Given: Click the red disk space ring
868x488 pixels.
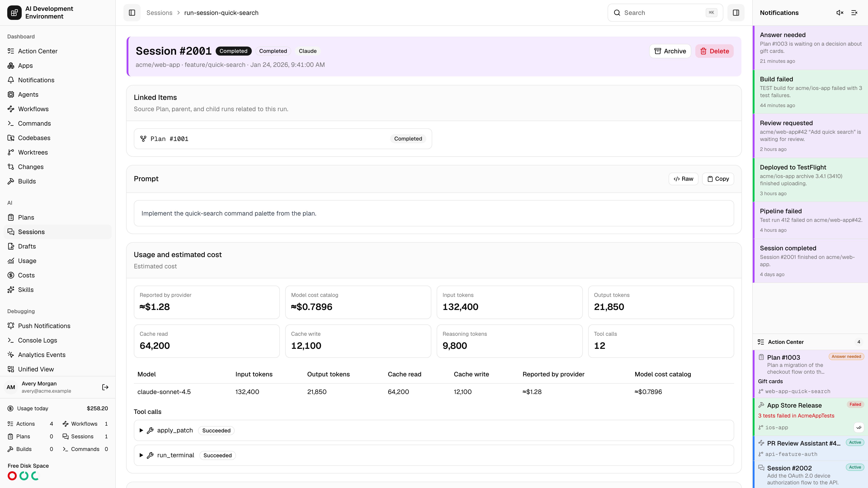Looking at the screenshot, I should (12, 476).
